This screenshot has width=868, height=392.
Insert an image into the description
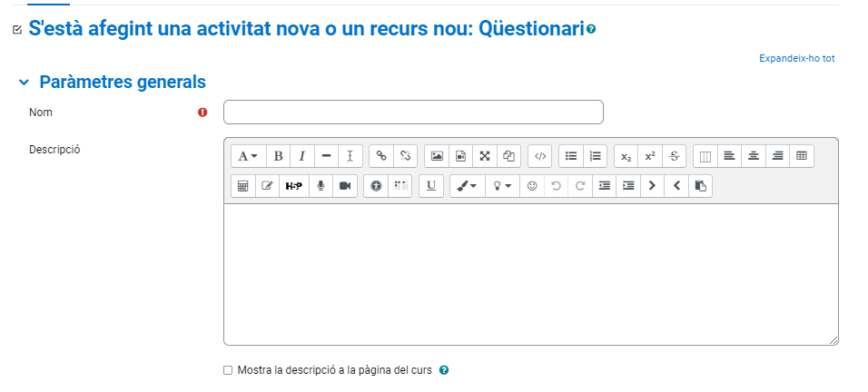coord(437,156)
